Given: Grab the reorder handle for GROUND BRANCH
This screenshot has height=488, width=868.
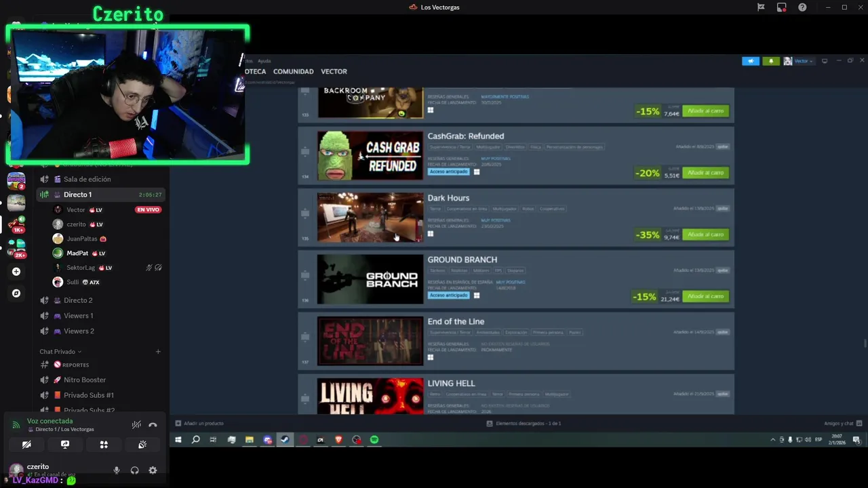Looking at the screenshot, I should 305,275.
